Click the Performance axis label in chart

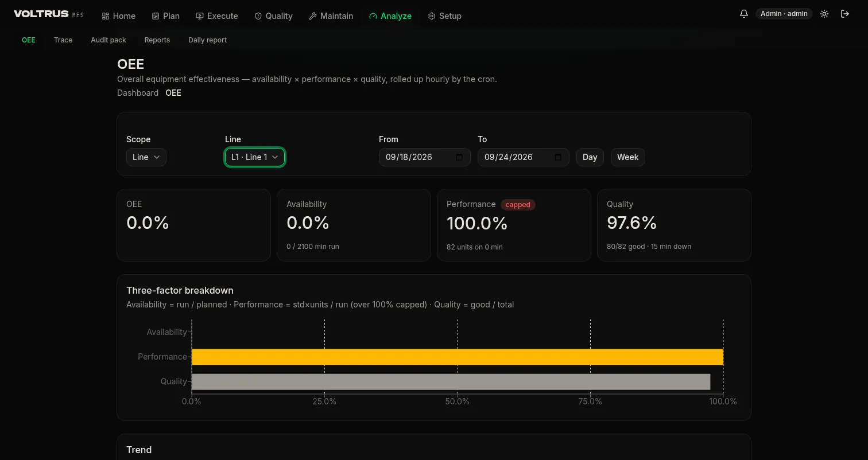pyautogui.click(x=162, y=357)
